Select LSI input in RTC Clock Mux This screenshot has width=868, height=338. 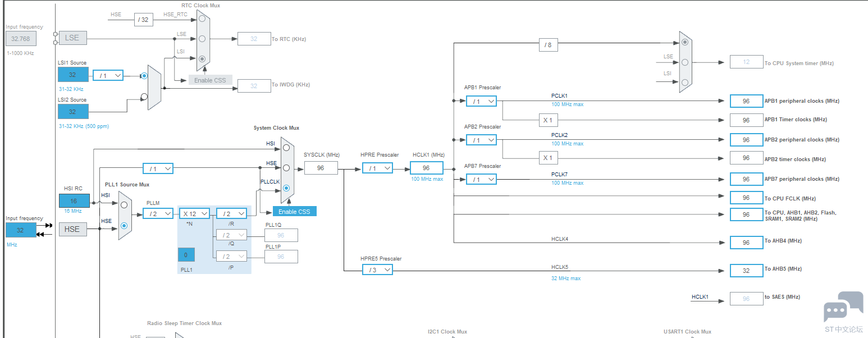coord(202,58)
